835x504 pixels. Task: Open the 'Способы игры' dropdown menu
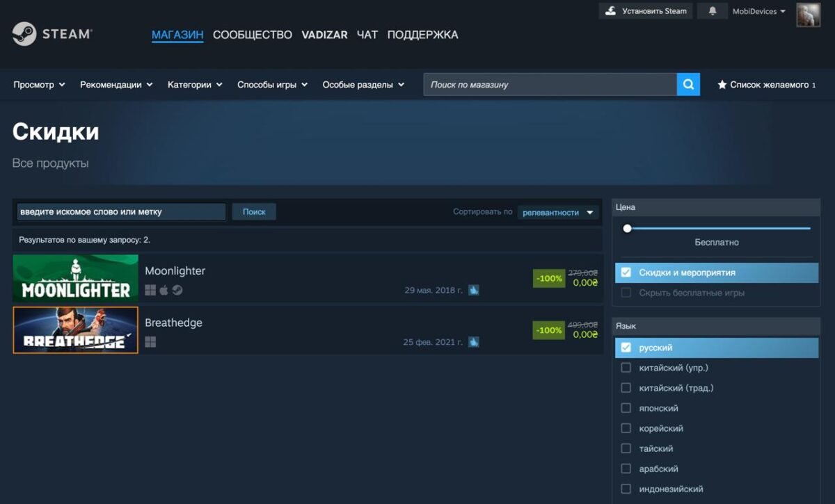[272, 85]
